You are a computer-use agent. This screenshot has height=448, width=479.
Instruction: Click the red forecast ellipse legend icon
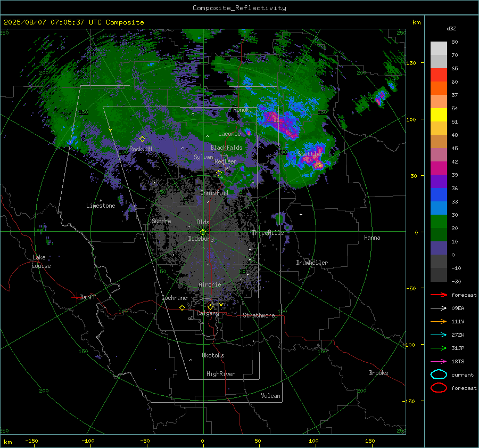(x=439, y=388)
